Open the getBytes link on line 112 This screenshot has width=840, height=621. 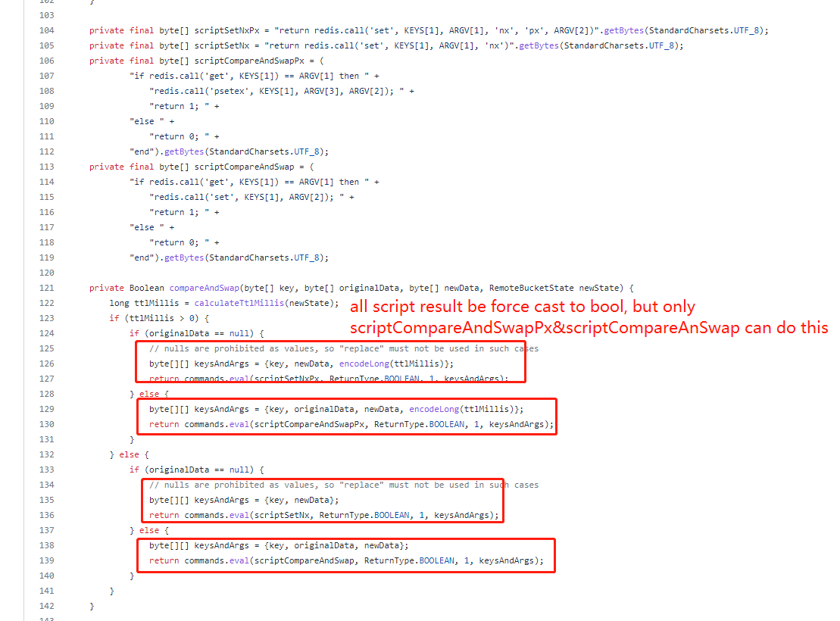[x=183, y=151]
